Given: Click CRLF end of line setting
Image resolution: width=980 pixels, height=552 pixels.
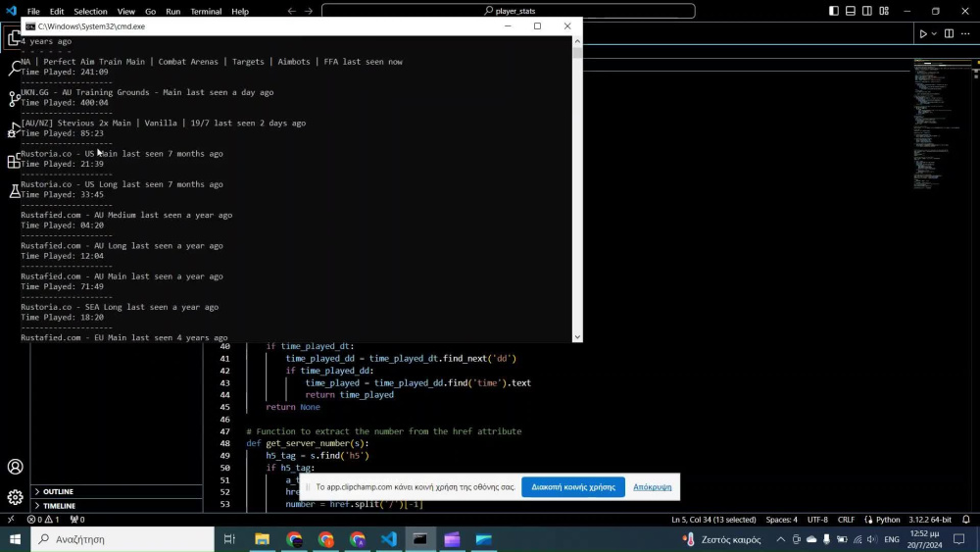Looking at the screenshot, I should pos(847,520).
